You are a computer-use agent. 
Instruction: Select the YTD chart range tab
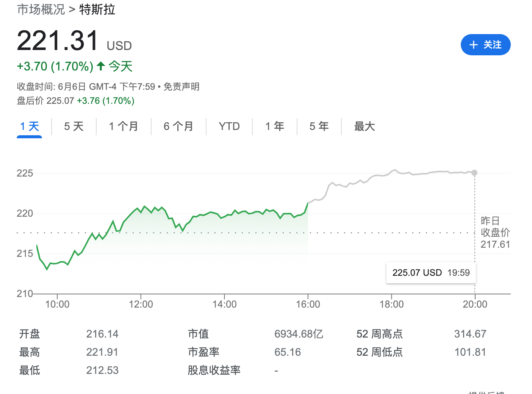click(229, 126)
